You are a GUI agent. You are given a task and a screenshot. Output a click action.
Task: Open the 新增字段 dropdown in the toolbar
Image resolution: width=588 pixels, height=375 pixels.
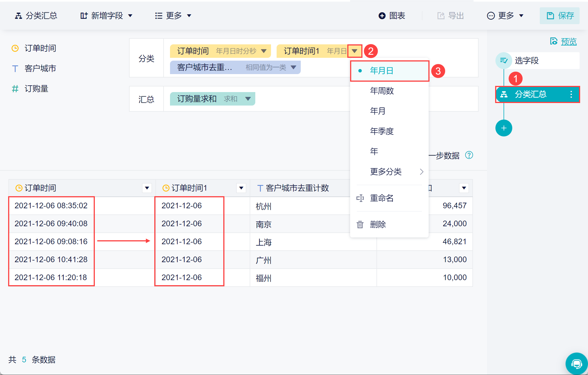pyautogui.click(x=107, y=16)
